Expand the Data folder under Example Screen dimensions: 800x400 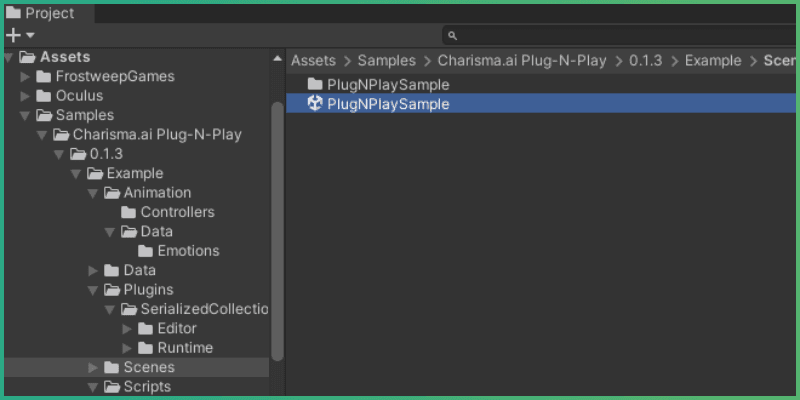point(93,271)
